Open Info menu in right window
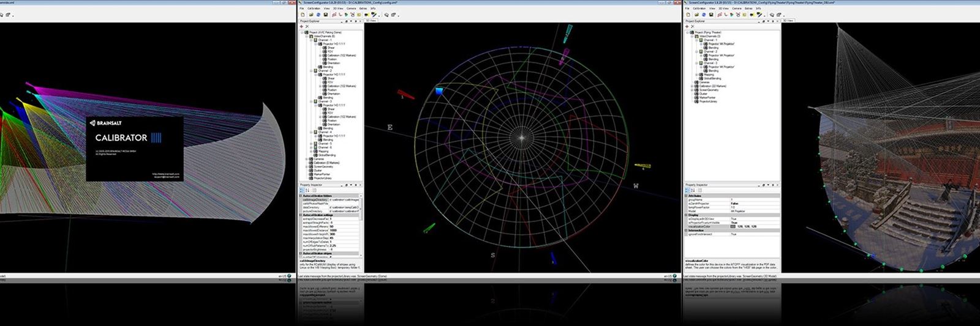980x326 pixels. pos(758,9)
